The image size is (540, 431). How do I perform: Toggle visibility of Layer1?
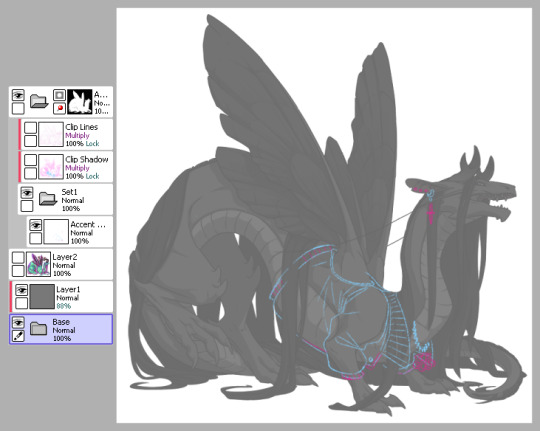pyautogui.click(x=21, y=290)
